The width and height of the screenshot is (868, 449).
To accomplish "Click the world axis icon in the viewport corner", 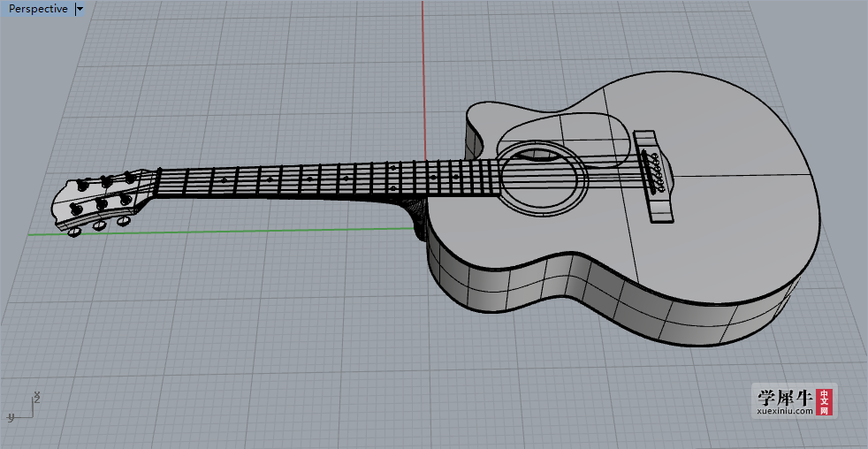I will (x=22, y=408).
